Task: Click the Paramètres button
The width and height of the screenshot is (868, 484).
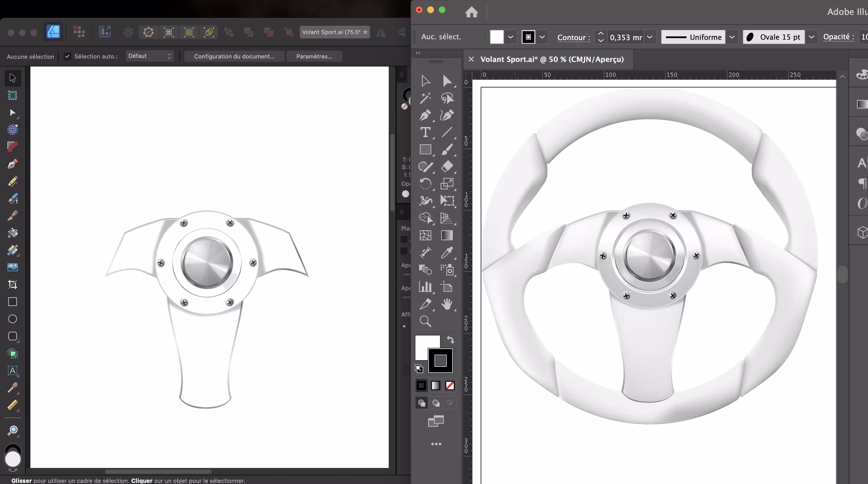Action: pyautogui.click(x=314, y=56)
